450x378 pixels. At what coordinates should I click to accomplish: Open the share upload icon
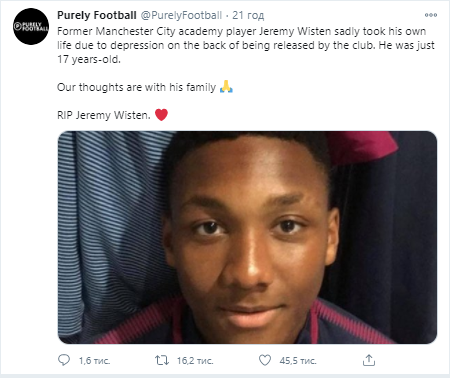(369, 360)
